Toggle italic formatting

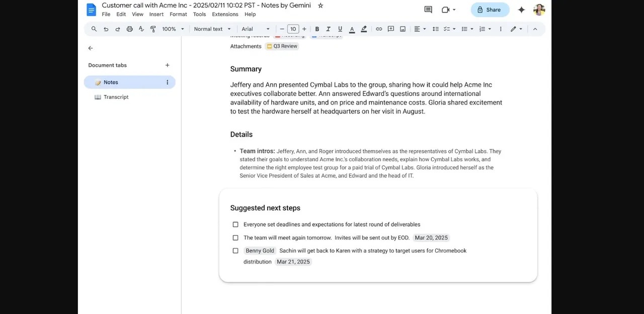329,29
